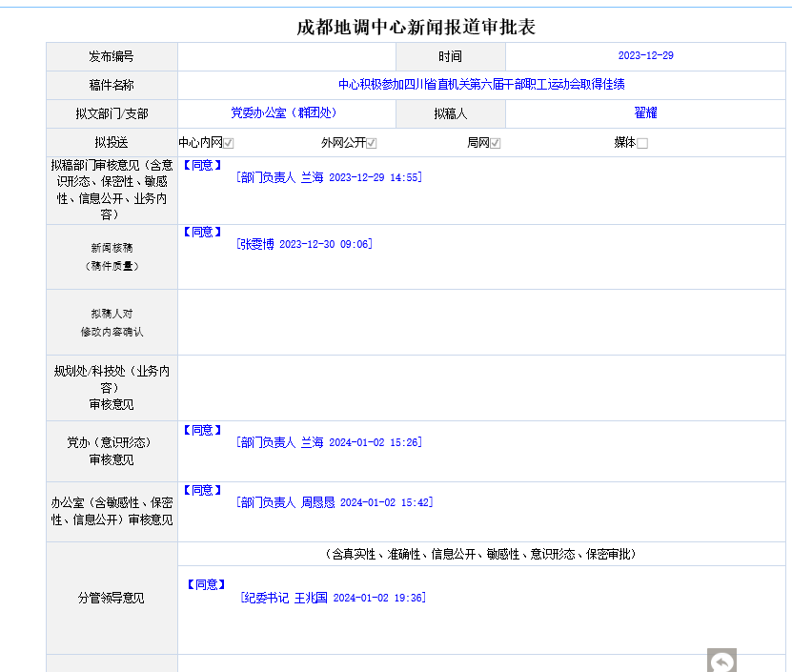Click the empty 发布编号 field
The height and width of the screenshot is (672, 792).
coord(286,56)
